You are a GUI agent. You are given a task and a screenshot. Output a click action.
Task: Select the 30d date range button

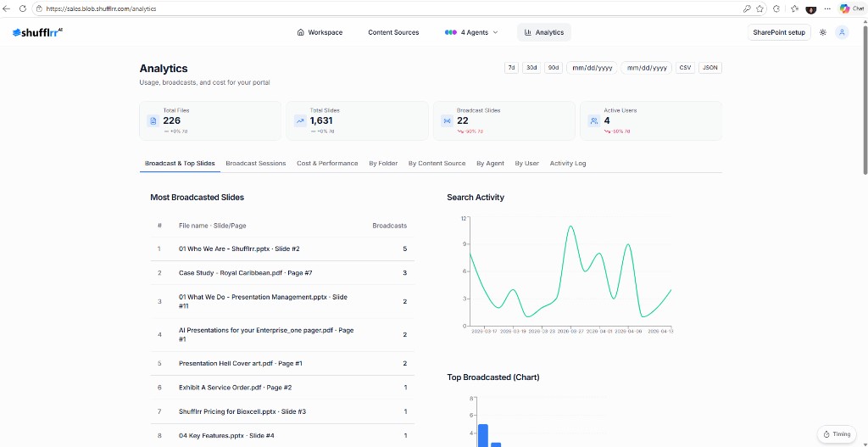[531, 68]
